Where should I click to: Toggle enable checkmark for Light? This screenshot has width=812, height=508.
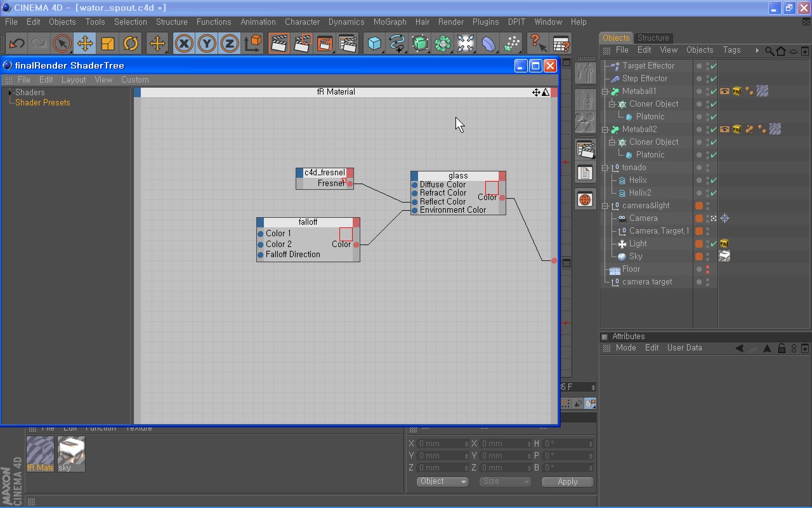click(714, 244)
